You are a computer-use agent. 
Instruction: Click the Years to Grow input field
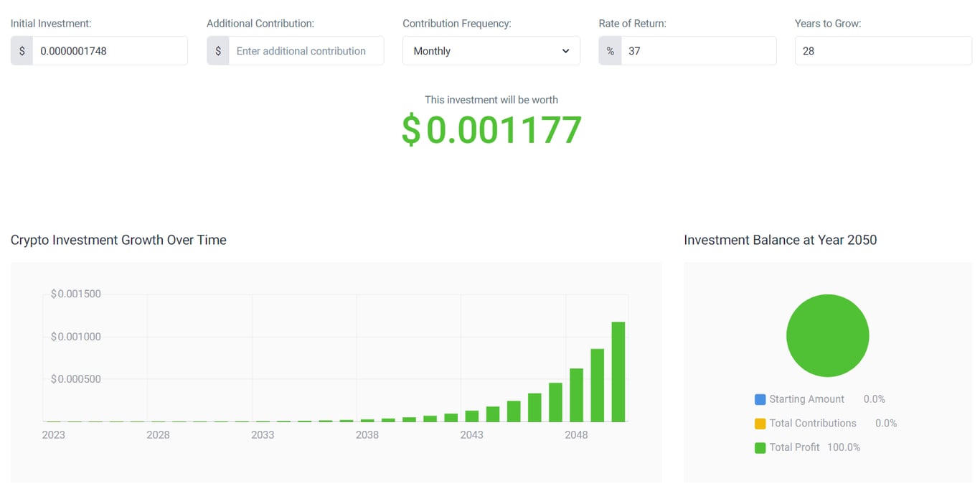[x=883, y=50]
